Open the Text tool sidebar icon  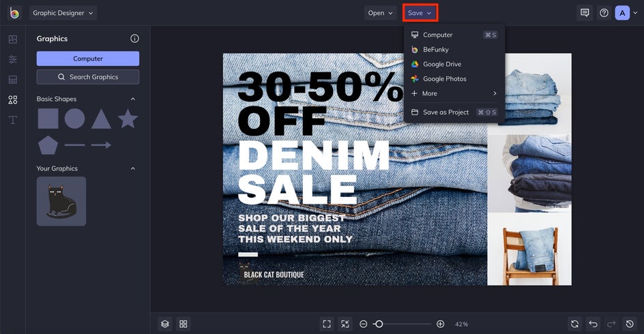(13, 120)
